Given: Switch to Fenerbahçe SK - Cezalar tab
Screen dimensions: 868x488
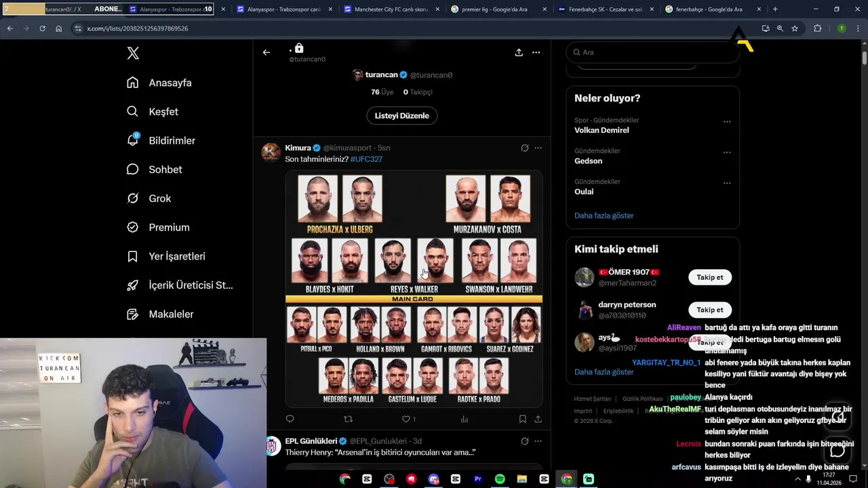Looking at the screenshot, I should tap(606, 9).
